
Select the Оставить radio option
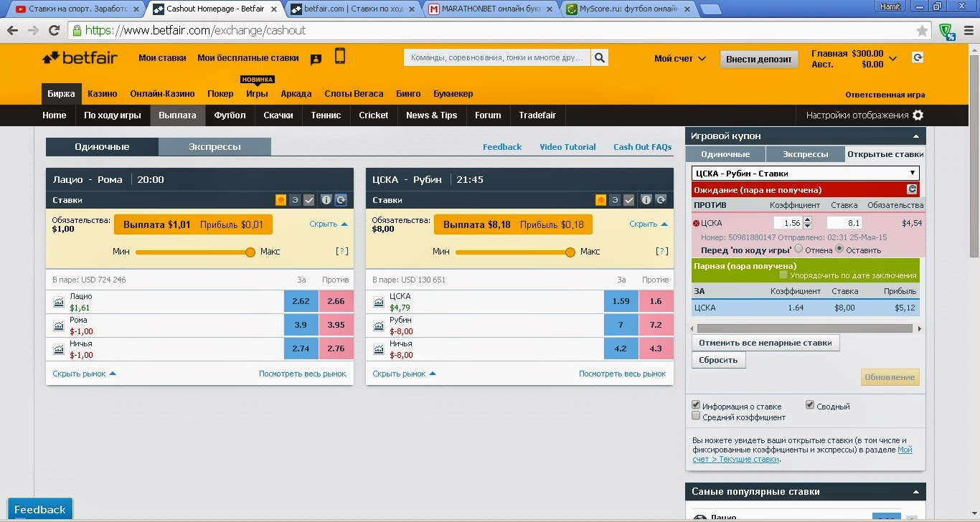click(839, 249)
